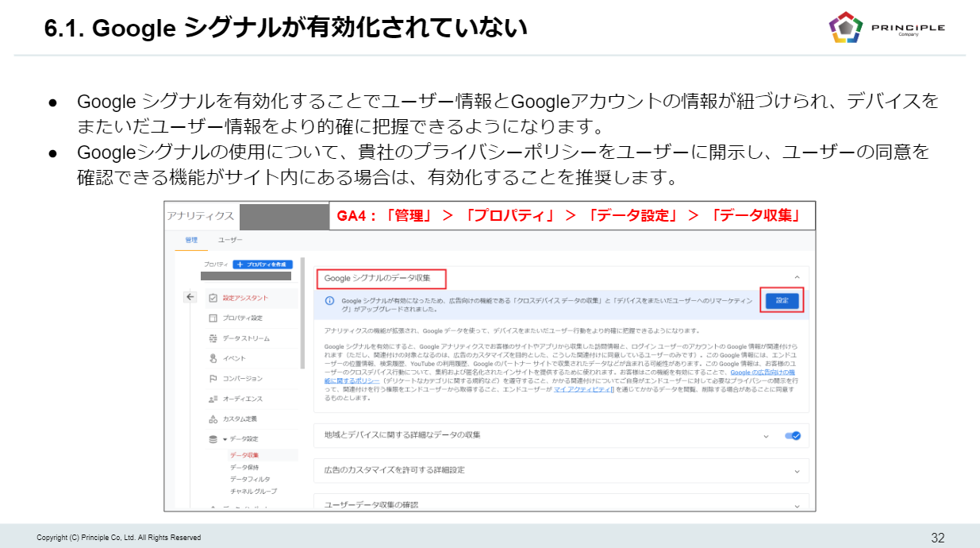Select the イベント icon in sidebar
980x548 pixels.
tap(213, 358)
